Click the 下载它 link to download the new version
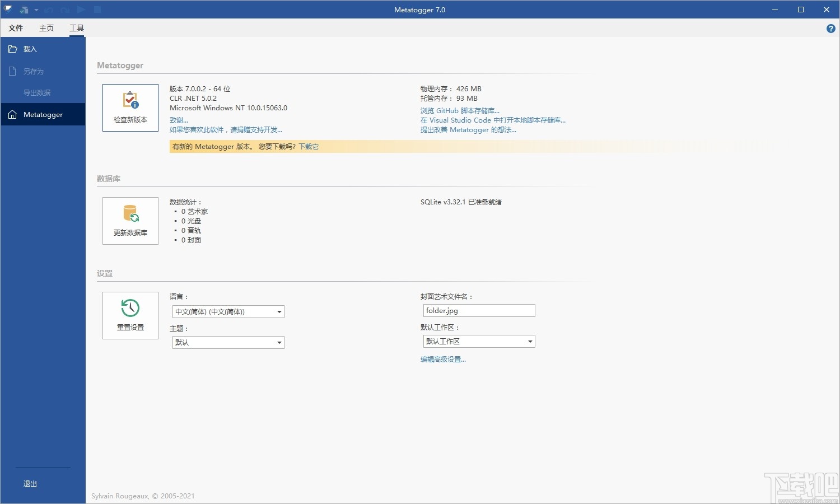Viewport: 840px width, 504px height. [x=308, y=146]
